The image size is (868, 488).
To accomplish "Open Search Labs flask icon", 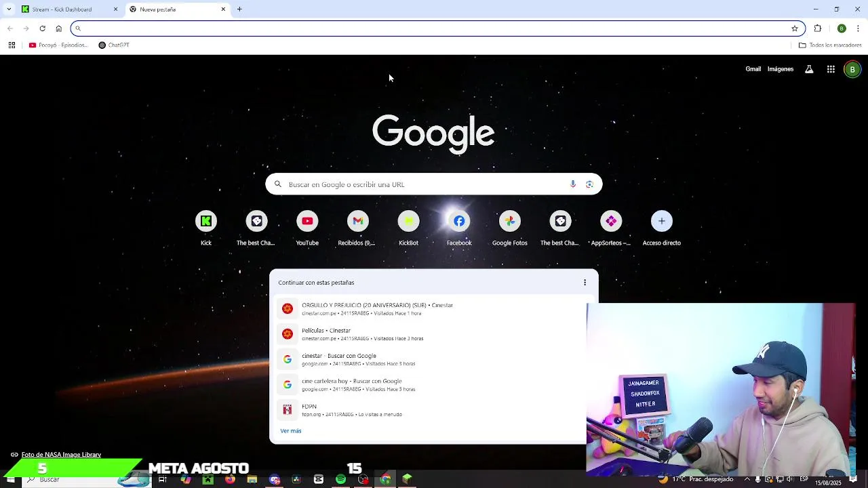I will coord(809,69).
